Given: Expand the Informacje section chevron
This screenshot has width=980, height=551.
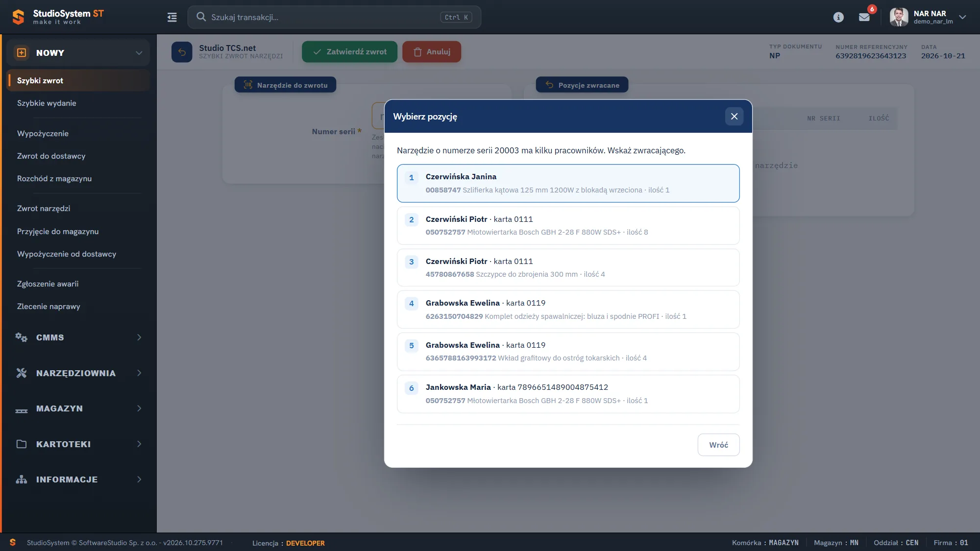Looking at the screenshot, I should (139, 479).
